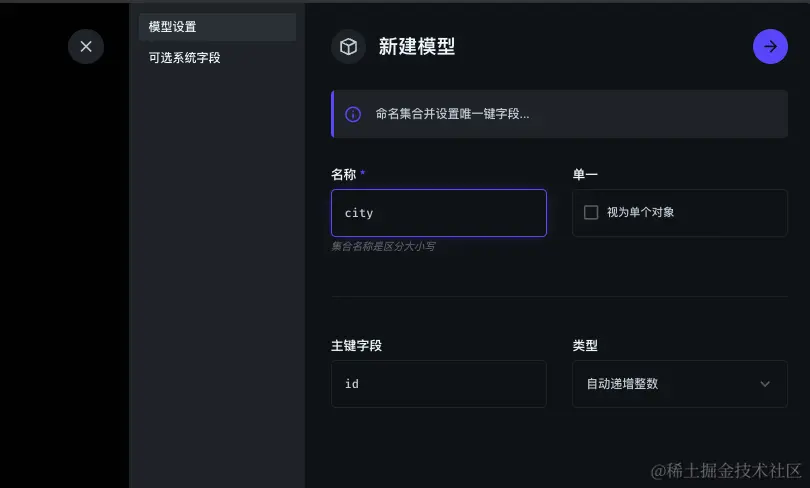Click the 名称 field label
Viewport: 810px width, 488px height.
(x=344, y=174)
